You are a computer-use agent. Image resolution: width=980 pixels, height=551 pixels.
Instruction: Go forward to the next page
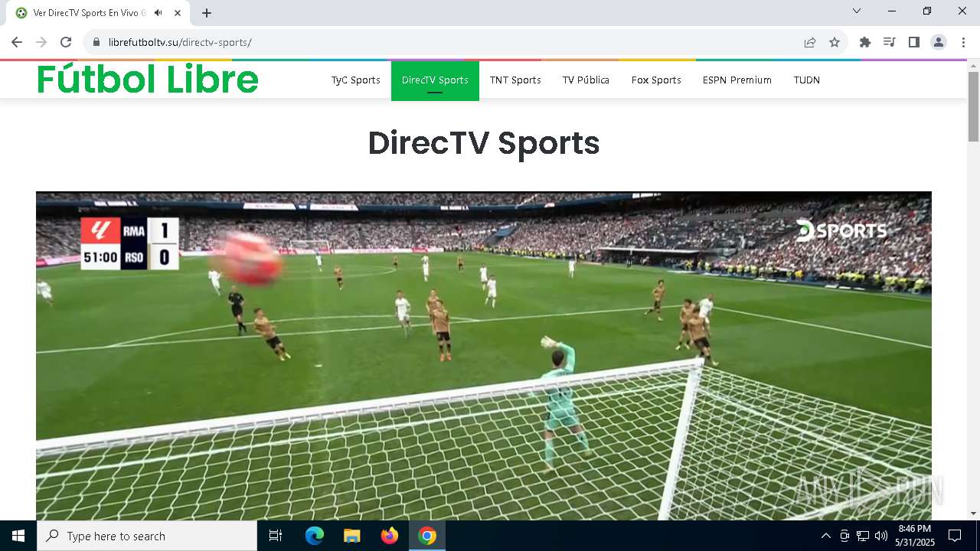41,42
